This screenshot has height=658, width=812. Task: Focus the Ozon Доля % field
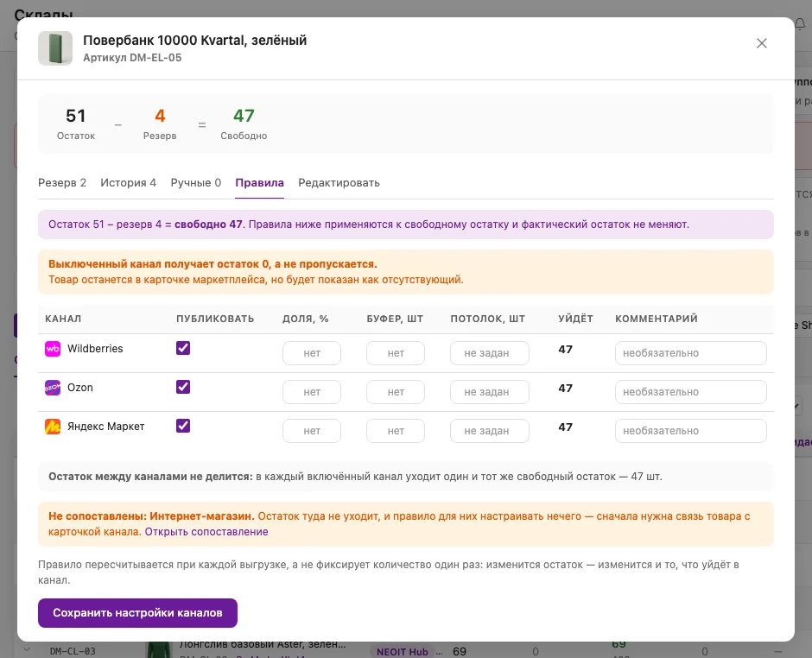point(312,392)
